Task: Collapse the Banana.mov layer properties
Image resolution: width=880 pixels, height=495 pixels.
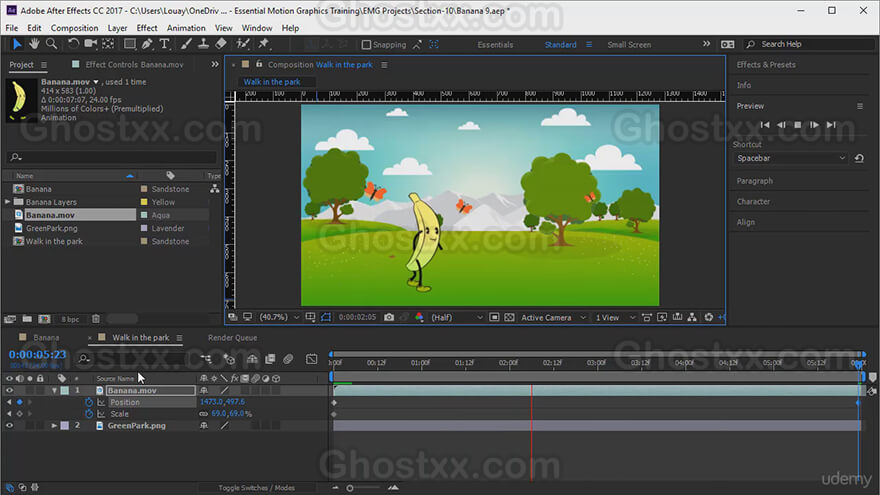Action: 54,390
